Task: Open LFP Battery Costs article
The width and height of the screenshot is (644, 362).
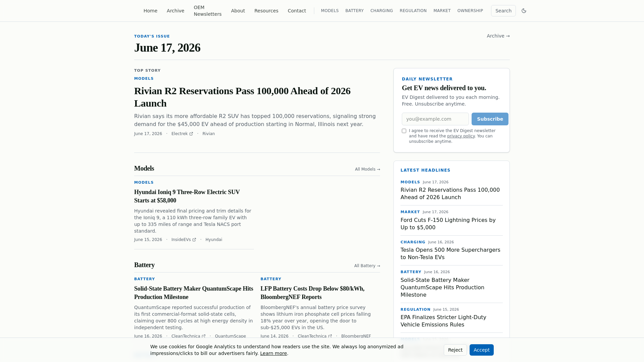Action: coord(312,293)
